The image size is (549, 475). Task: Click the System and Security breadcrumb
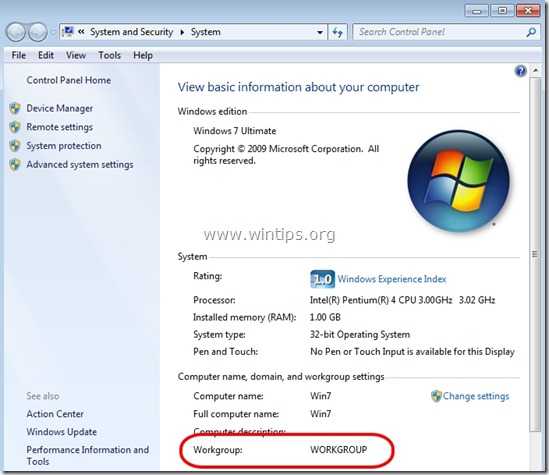click(x=132, y=32)
